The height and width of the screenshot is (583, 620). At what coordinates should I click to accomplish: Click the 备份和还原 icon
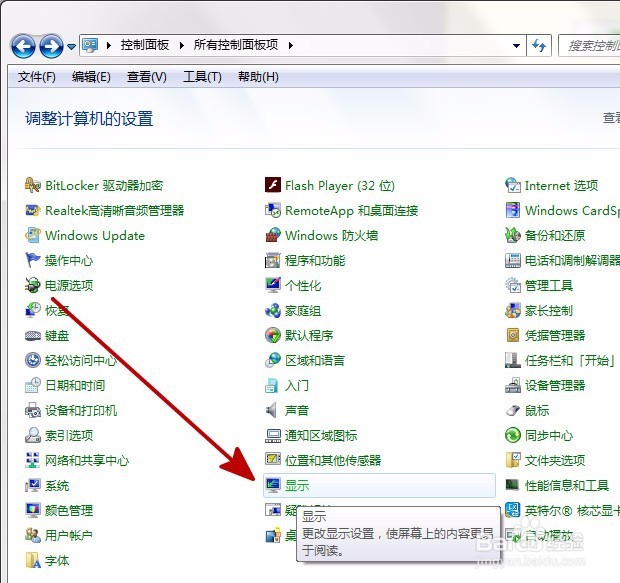coord(513,235)
